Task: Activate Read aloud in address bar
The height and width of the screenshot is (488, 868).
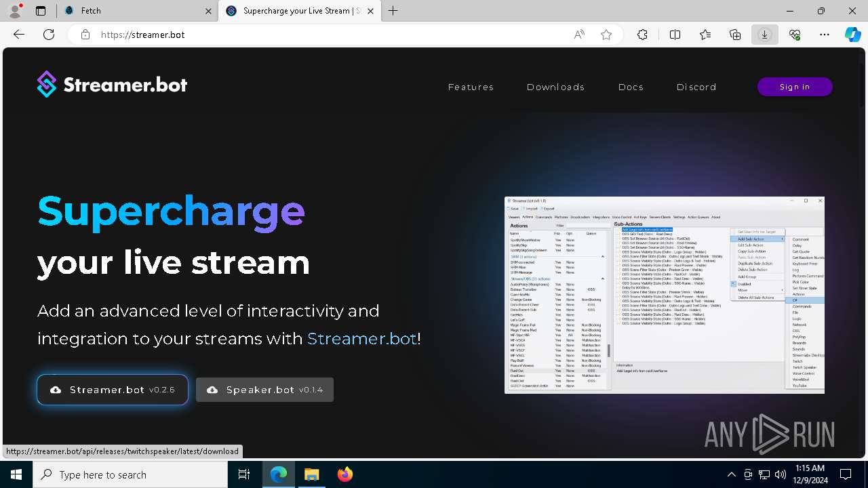Action: [x=579, y=35]
